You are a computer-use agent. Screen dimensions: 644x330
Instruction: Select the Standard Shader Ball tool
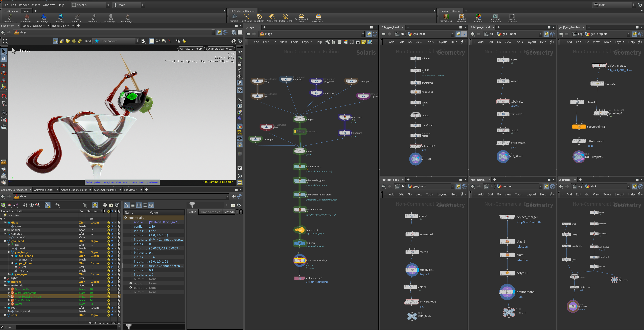coord(495,18)
